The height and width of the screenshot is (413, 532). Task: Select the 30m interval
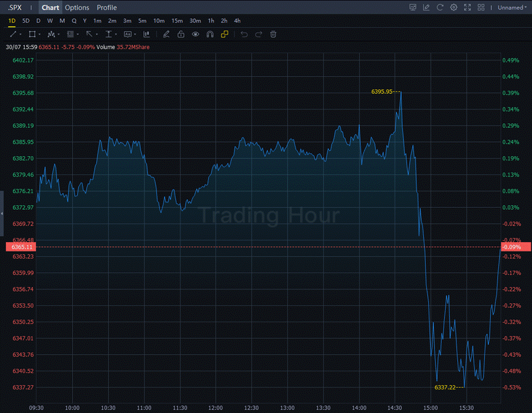tap(195, 21)
